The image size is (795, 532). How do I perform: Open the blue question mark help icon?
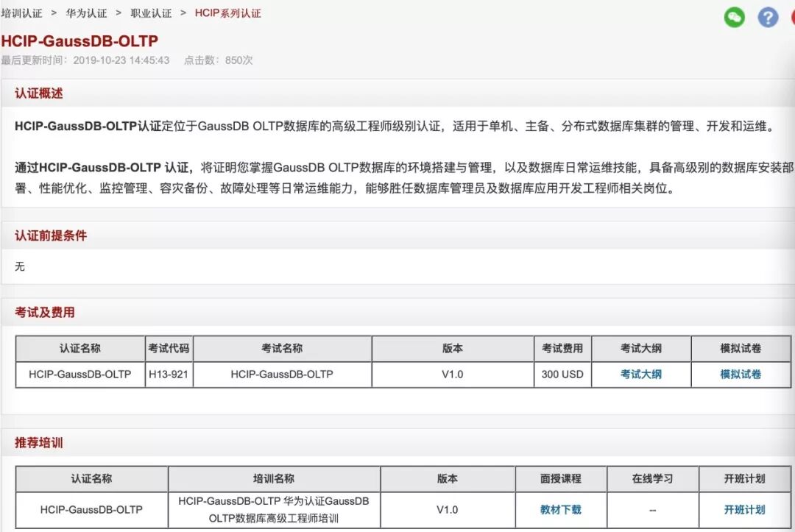click(x=768, y=17)
